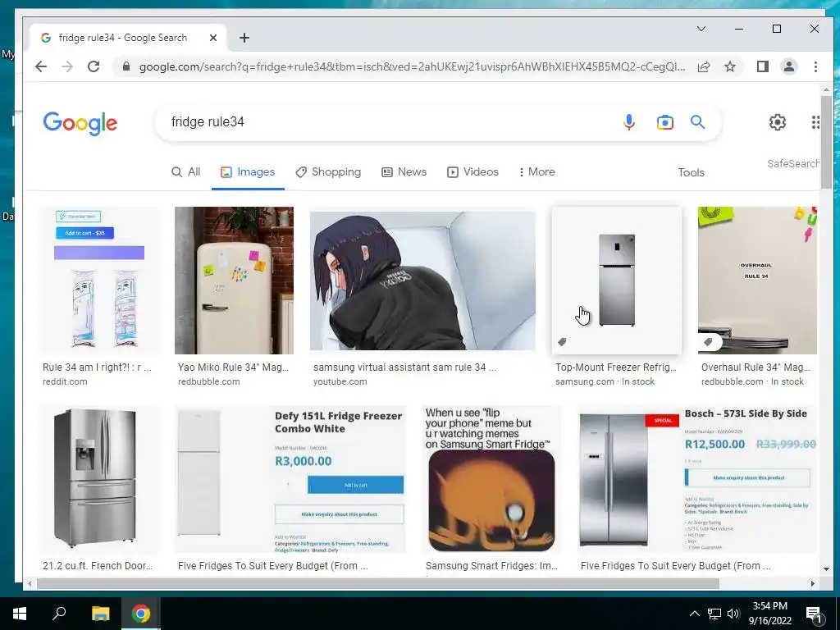
Task: Follow the 'Yao Miko Rule 34" Mag...' title link
Action: 233,367
